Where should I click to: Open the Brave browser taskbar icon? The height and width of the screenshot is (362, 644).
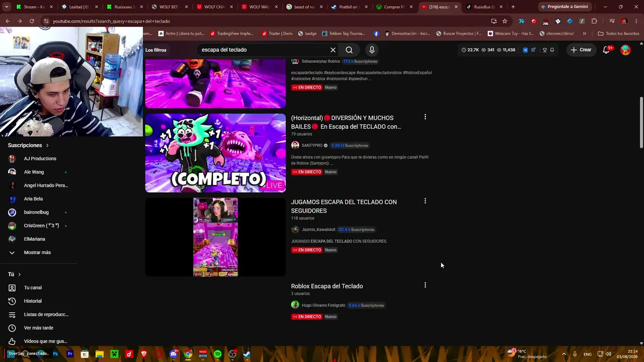144,354
